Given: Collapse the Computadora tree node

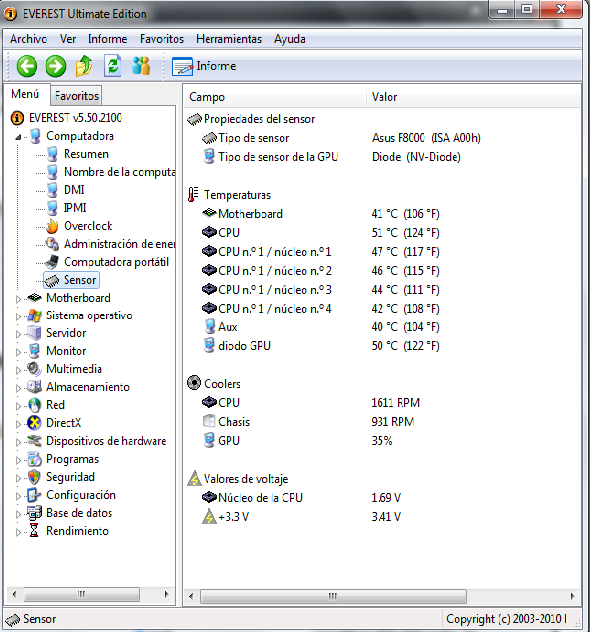Looking at the screenshot, I should 18,137.
